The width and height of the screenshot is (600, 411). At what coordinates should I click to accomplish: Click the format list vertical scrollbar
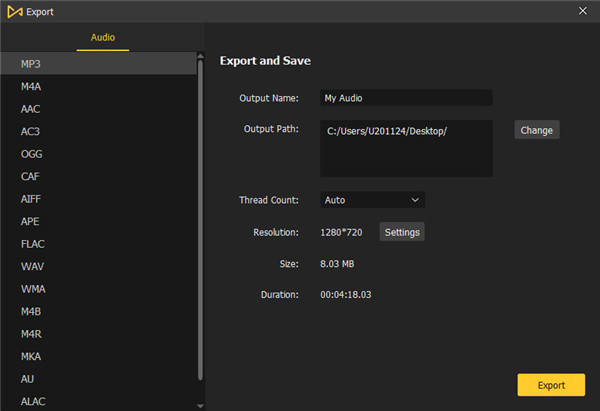[201, 220]
